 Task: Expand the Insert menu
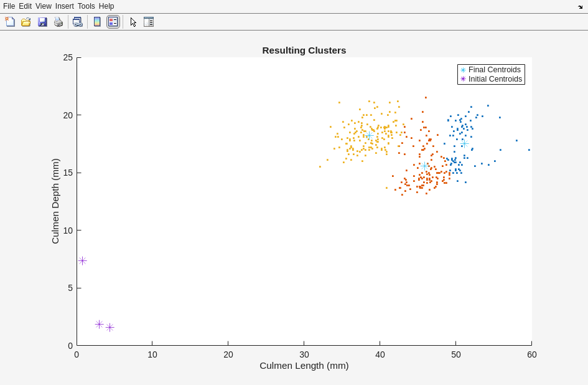point(64,6)
